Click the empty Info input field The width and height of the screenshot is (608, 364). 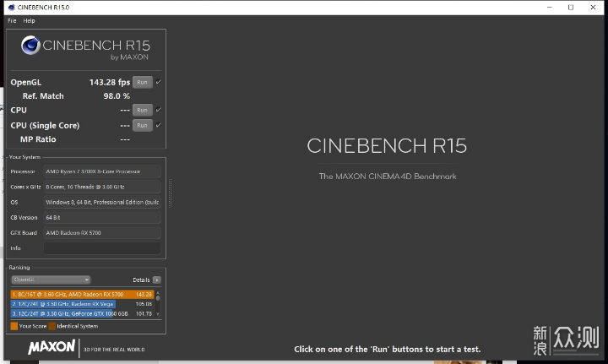point(101,248)
